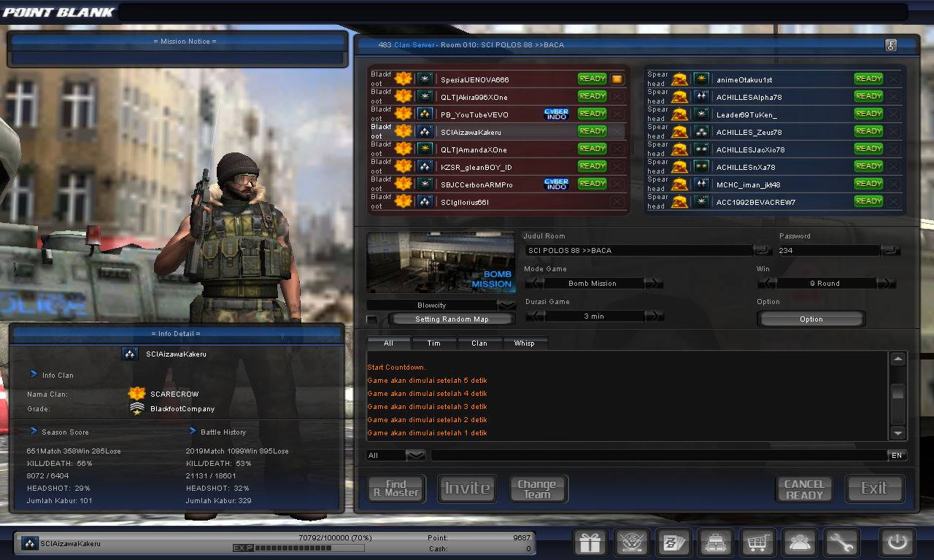Open the PB cards icon
The width and height of the screenshot is (934, 560).
click(674, 542)
